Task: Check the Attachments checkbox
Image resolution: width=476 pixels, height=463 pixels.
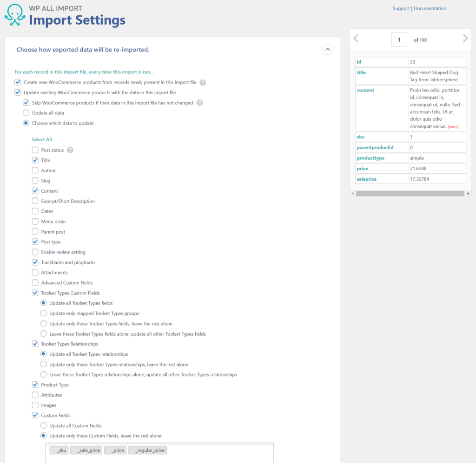Action: click(35, 272)
